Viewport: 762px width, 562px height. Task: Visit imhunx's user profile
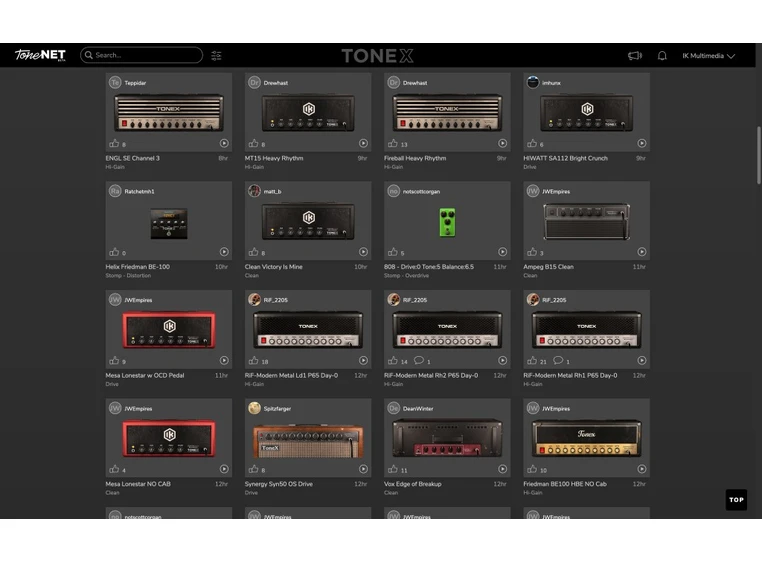tap(551, 83)
